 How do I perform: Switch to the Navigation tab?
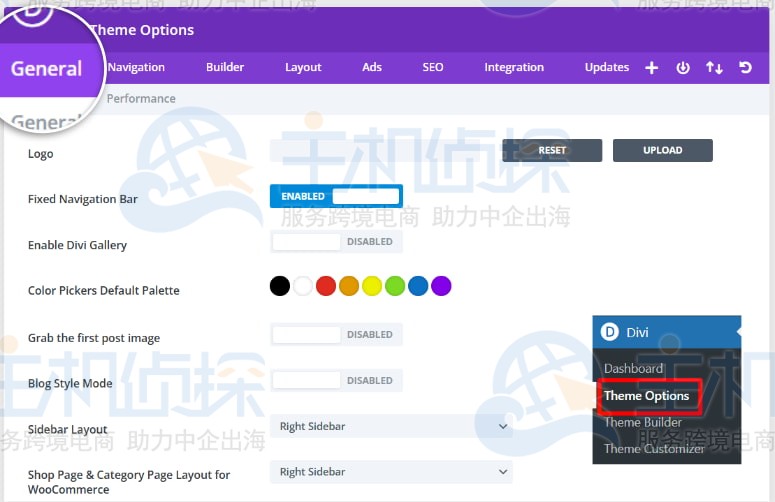coord(136,68)
